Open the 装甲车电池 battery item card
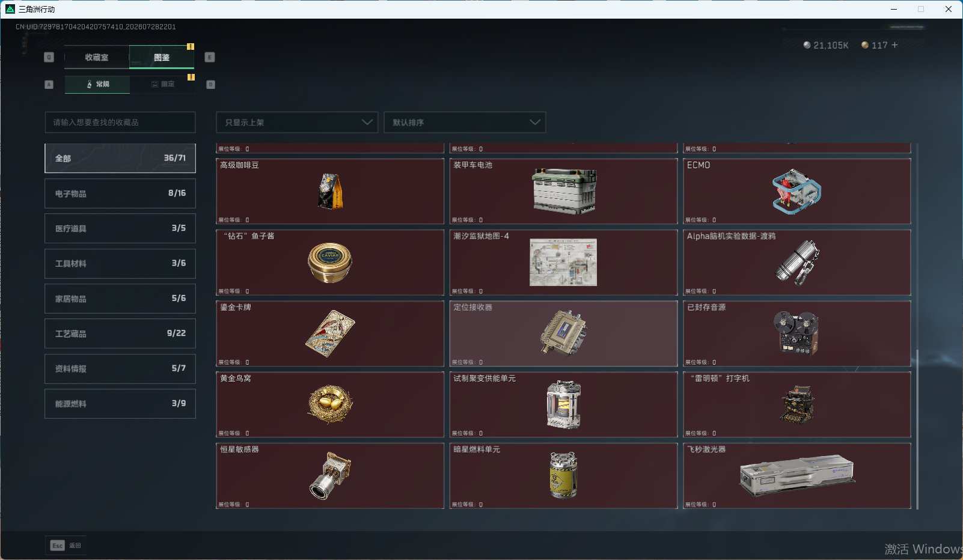This screenshot has height=560, width=963. click(563, 191)
